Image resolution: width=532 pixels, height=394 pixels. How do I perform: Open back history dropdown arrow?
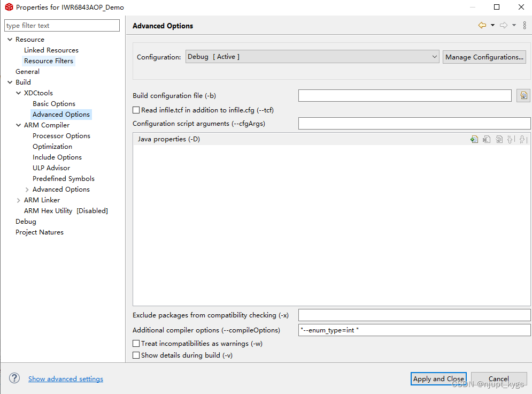492,25
